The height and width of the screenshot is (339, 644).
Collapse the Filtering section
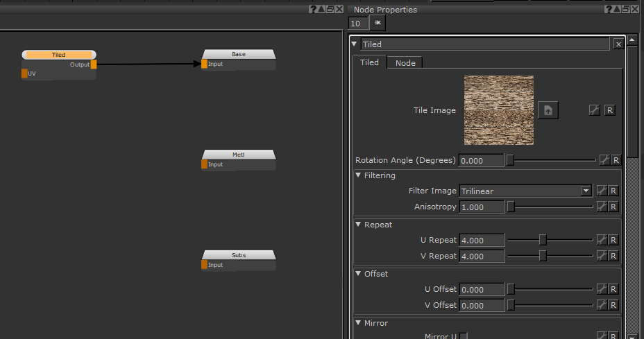(x=359, y=175)
